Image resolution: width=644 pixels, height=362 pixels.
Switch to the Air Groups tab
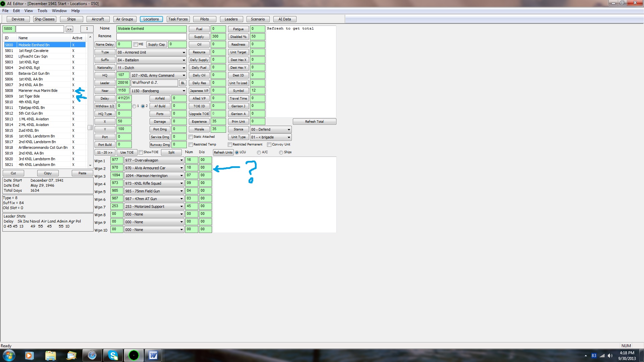click(124, 19)
